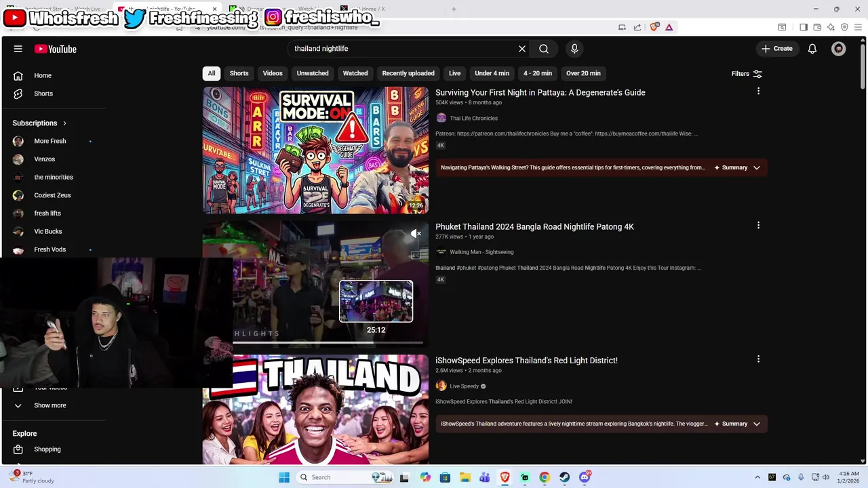Open Brave Wallet icon
Viewport: 868px width, 488px height.
(817, 27)
